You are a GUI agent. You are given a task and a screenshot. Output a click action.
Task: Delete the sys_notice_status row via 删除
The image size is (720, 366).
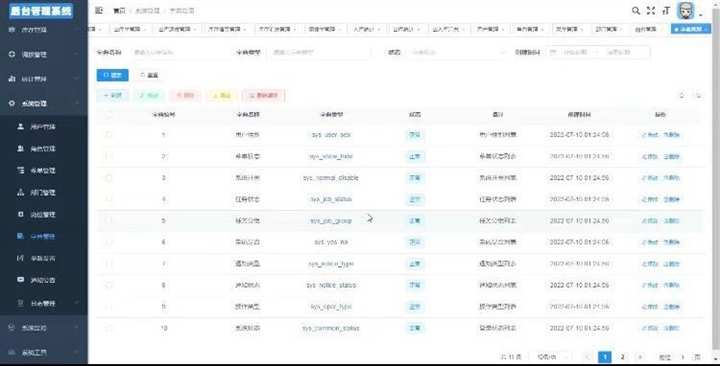[x=671, y=285]
